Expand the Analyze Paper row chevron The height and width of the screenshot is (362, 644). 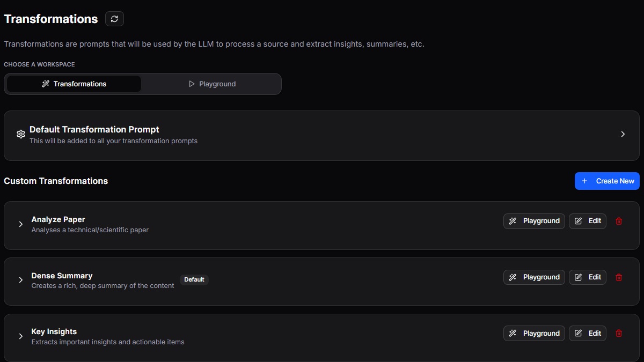click(x=21, y=224)
